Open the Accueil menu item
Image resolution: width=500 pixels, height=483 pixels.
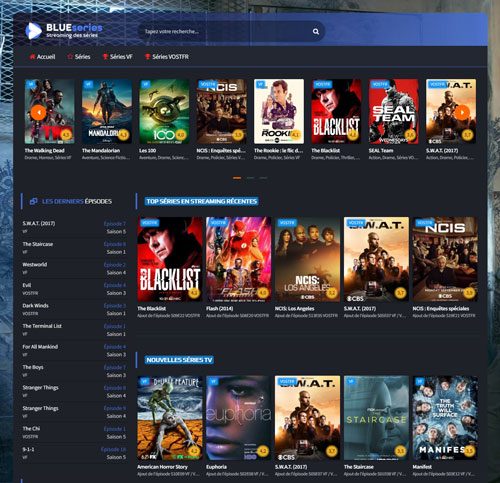pyautogui.click(x=42, y=57)
